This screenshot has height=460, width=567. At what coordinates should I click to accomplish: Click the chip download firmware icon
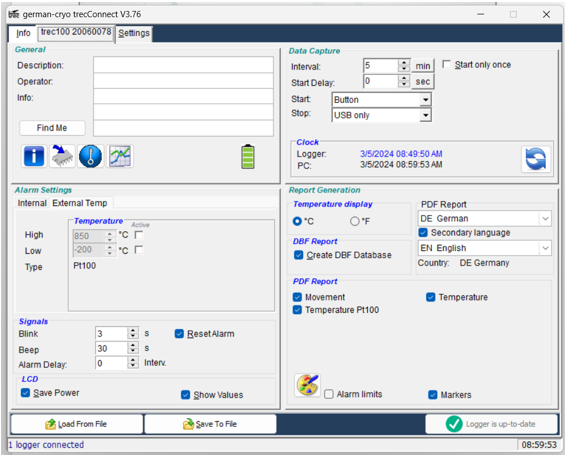click(x=62, y=156)
